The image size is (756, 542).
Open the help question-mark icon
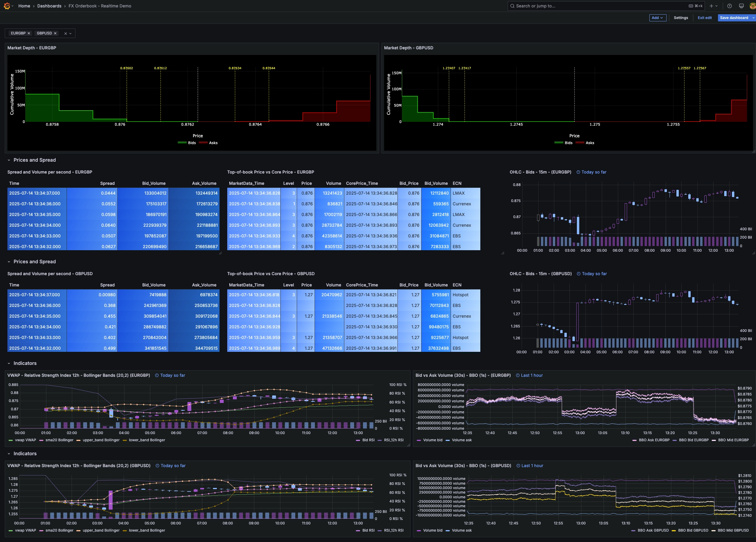point(729,6)
